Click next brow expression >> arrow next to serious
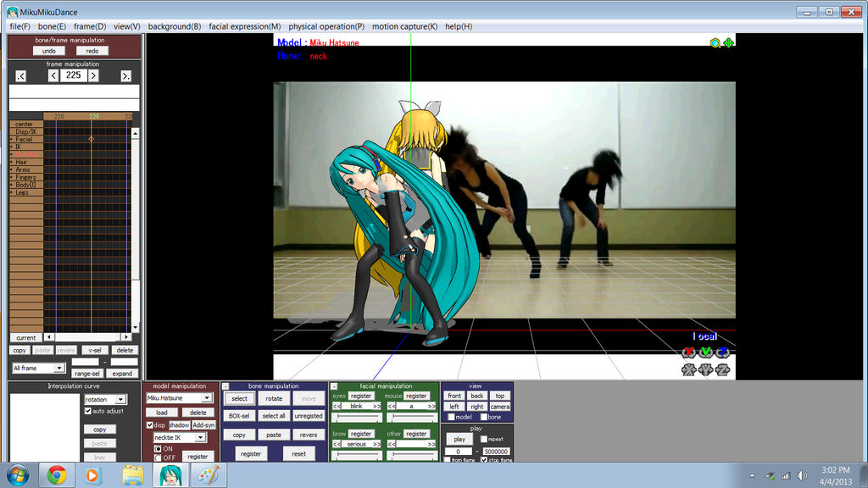This screenshot has height=488, width=868. 377,444
